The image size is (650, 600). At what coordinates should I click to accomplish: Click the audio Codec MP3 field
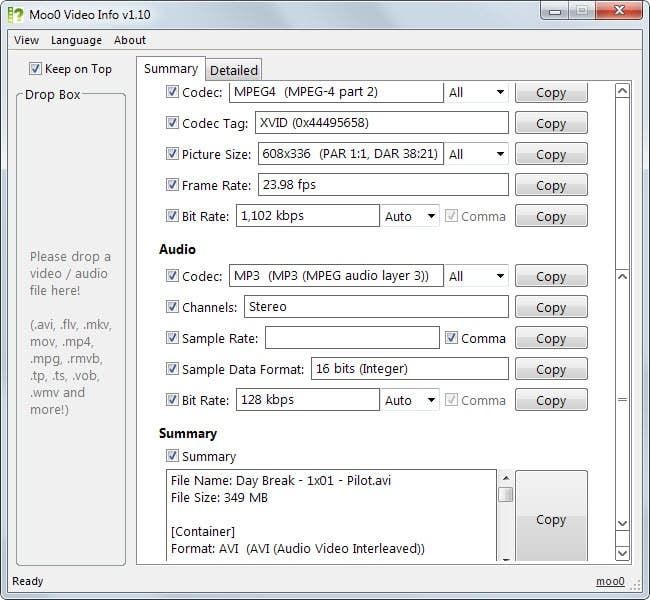point(336,276)
